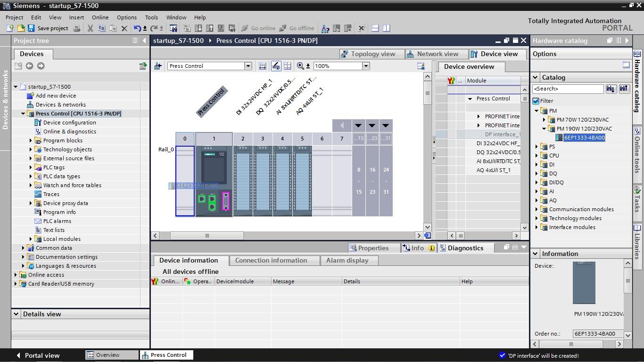The width and height of the screenshot is (644, 362).
Task: Click the Show overview icon in project tree
Action: coord(143,66)
